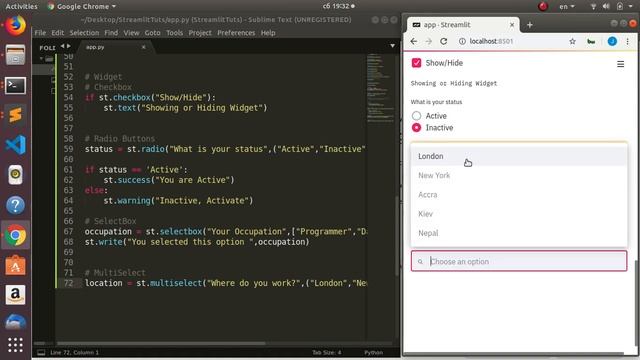Click Sublime horizontal scrollbar

point(161,343)
